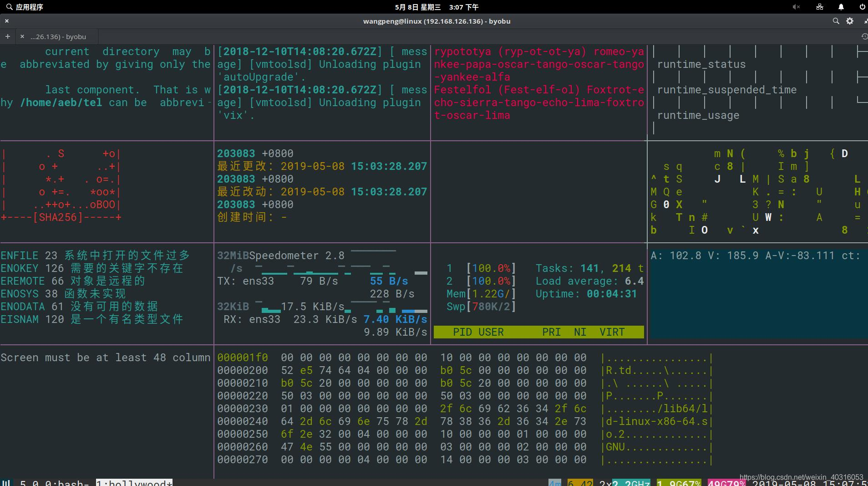Click the '最近更改:' timestamp line
The width and height of the screenshot is (868, 486).
(x=322, y=166)
